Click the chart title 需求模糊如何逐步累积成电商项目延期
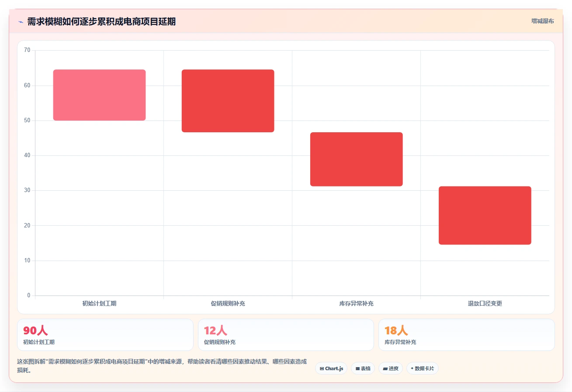572x392 pixels. (x=101, y=21)
